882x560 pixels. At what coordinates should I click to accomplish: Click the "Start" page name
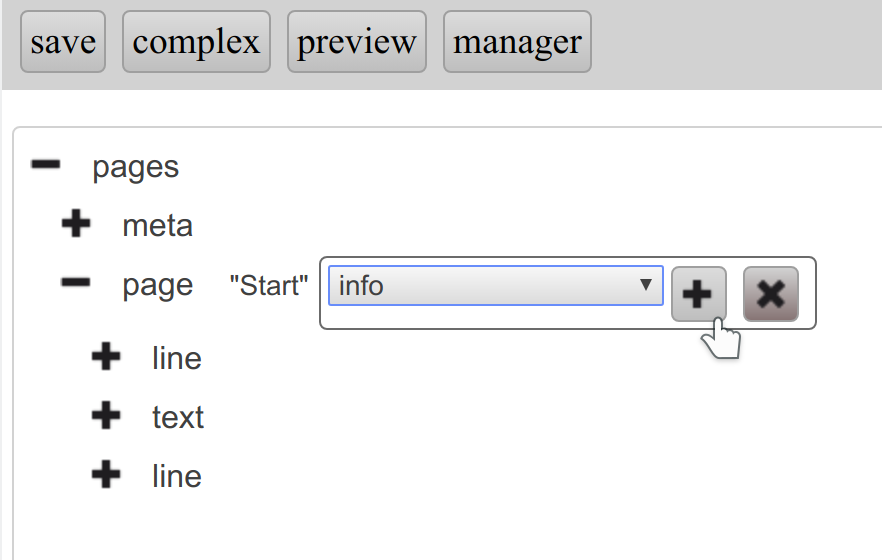tap(268, 286)
